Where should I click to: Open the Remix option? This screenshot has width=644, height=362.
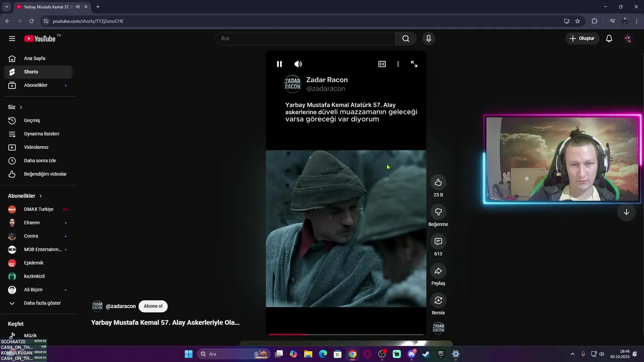click(x=438, y=300)
